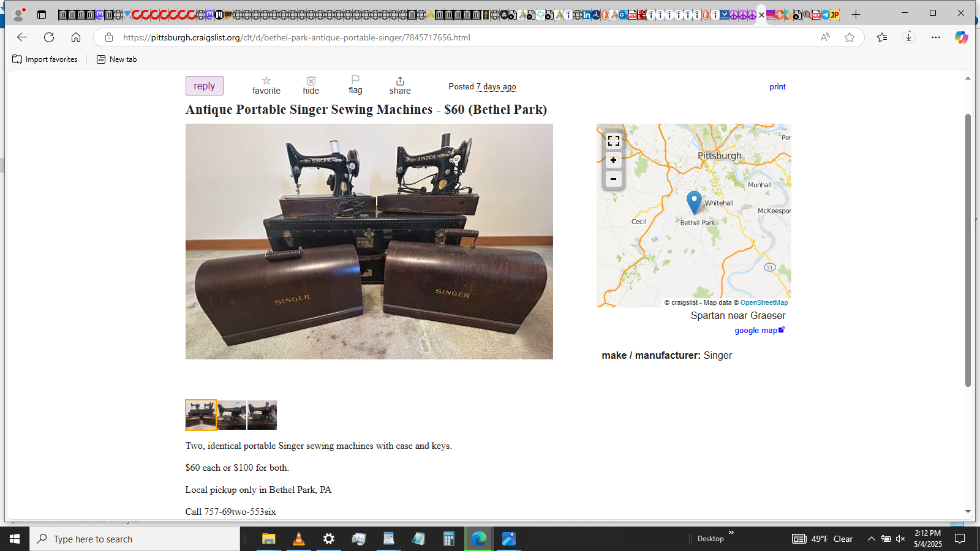
Task: Switch to the Telegram tab
Action: 825,15
